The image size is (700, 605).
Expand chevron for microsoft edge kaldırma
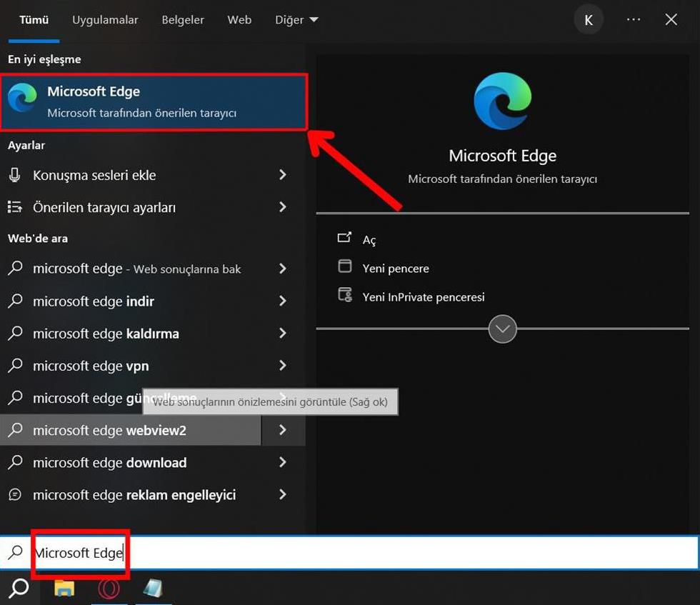283,333
